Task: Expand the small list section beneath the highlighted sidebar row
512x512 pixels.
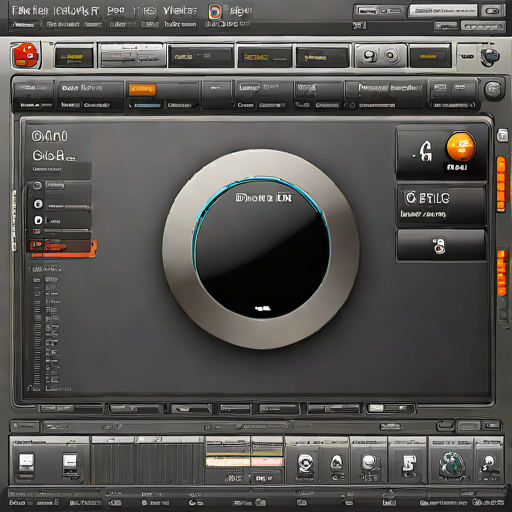Action: (45, 269)
